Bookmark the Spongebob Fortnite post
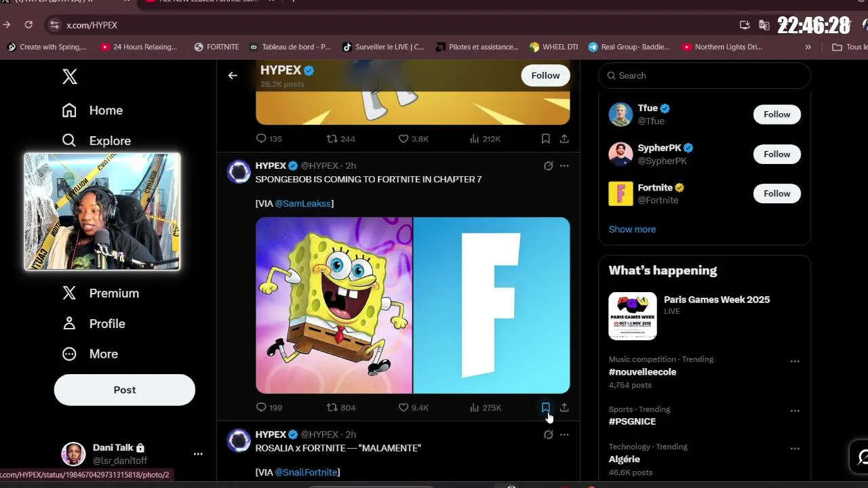This screenshot has width=868, height=488. pyautogui.click(x=545, y=407)
